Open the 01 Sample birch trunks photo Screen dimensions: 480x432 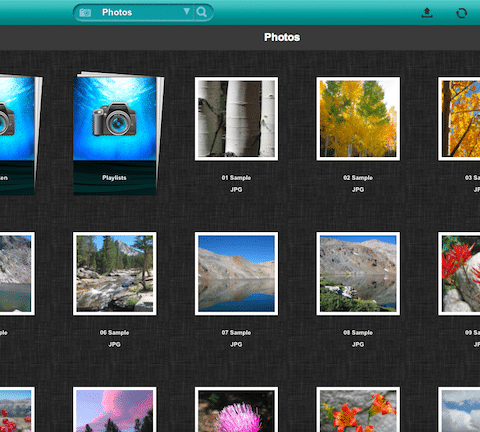click(x=236, y=119)
